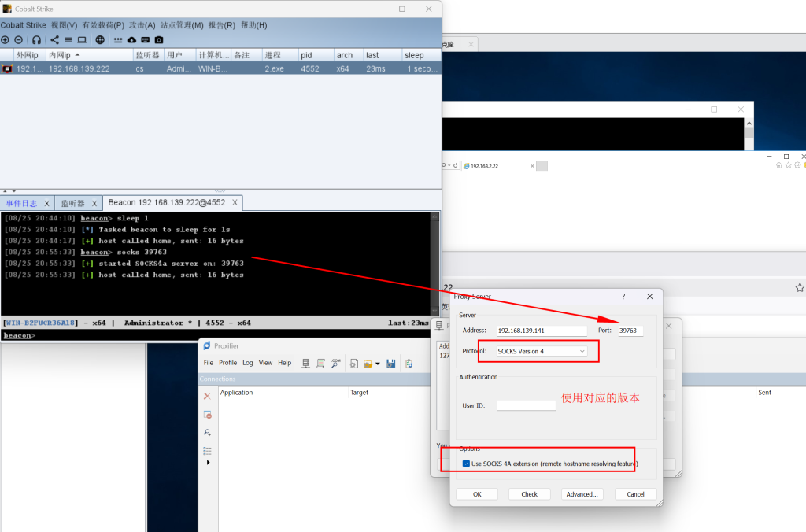This screenshot has height=532, width=806.
Task: Open Proxifier's Profile menu
Action: click(x=227, y=363)
